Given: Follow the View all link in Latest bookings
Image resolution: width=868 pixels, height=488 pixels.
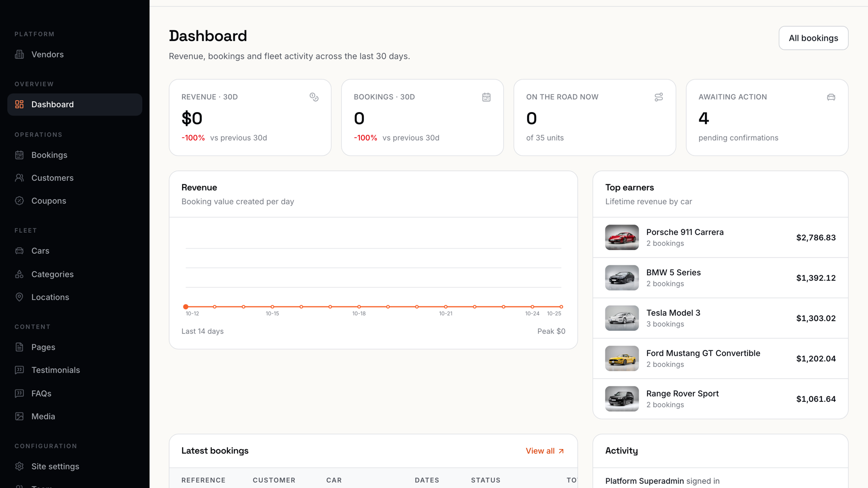Looking at the screenshot, I should [x=545, y=451].
